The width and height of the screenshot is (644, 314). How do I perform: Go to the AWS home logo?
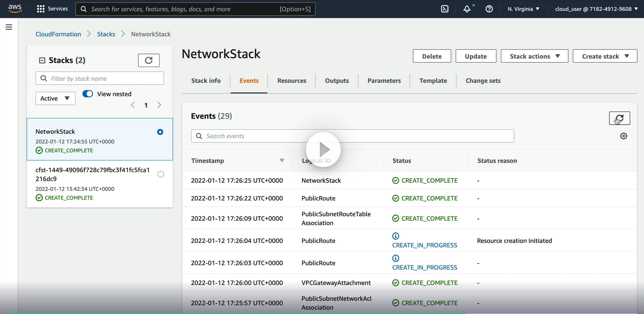pos(15,8)
